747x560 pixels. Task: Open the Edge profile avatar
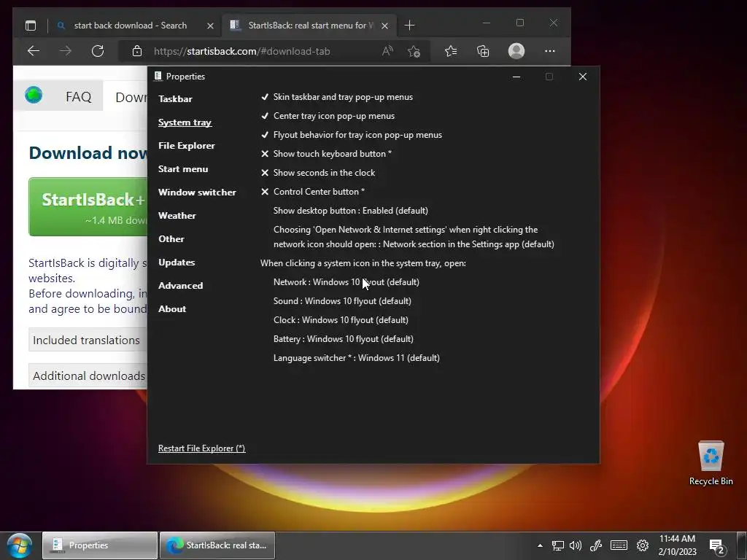516,51
